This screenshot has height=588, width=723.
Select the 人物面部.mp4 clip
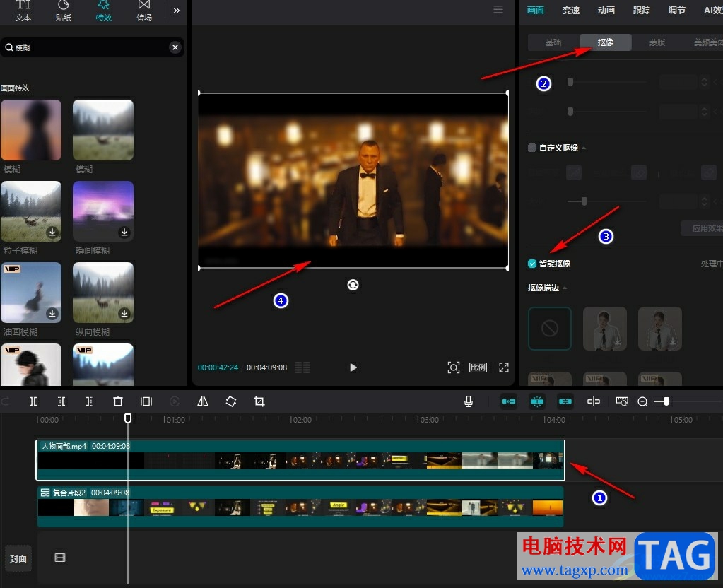click(x=300, y=460)
